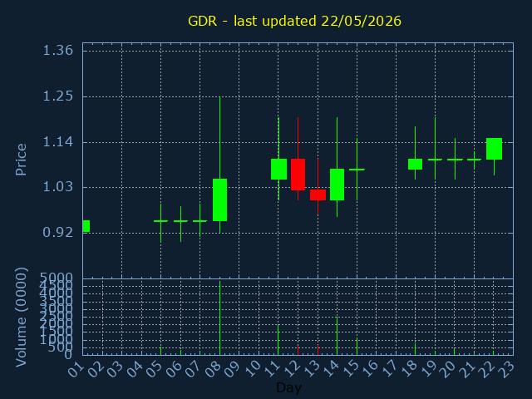Click the tallest volume bar on day 08
Screen dimensions: 532x399
click(219, 318)
